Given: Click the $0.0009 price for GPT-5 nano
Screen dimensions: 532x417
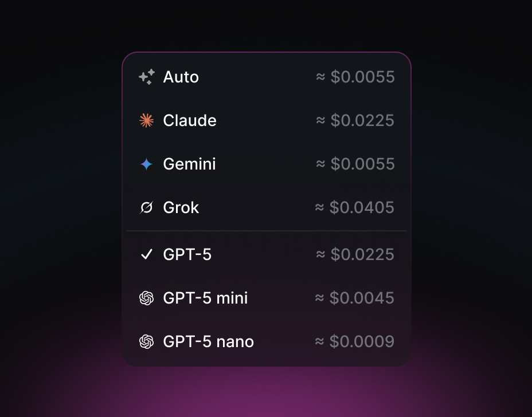Looking at the screenshot, I should point(355,341).
